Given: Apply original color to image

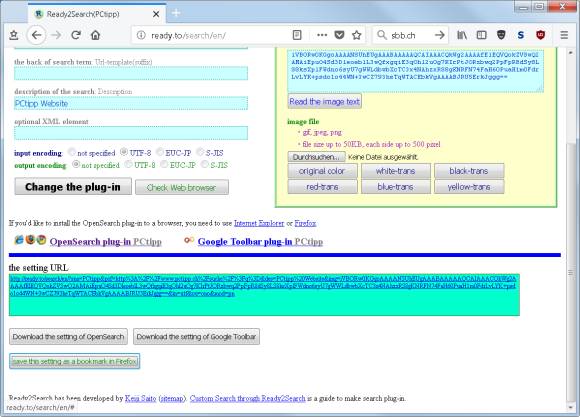Looking at the screenshot, I should tap(322, 171).
